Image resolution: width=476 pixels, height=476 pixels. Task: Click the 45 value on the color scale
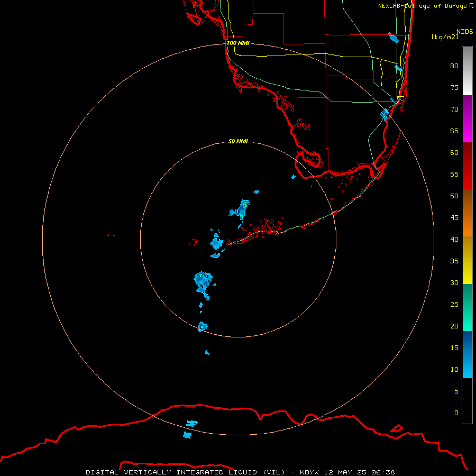pos(454,218)
